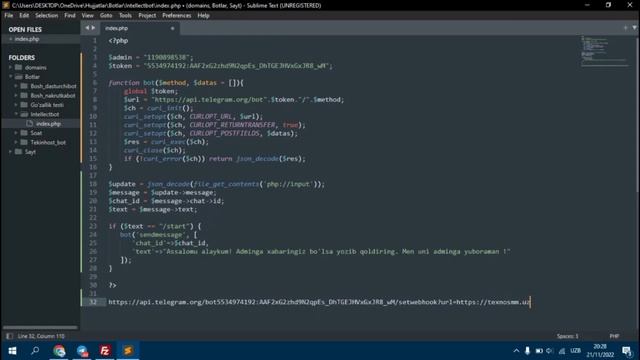Viewport: 640px width, 360px height.
Task: Open the notification center icon
Action: tap(627, 351)
